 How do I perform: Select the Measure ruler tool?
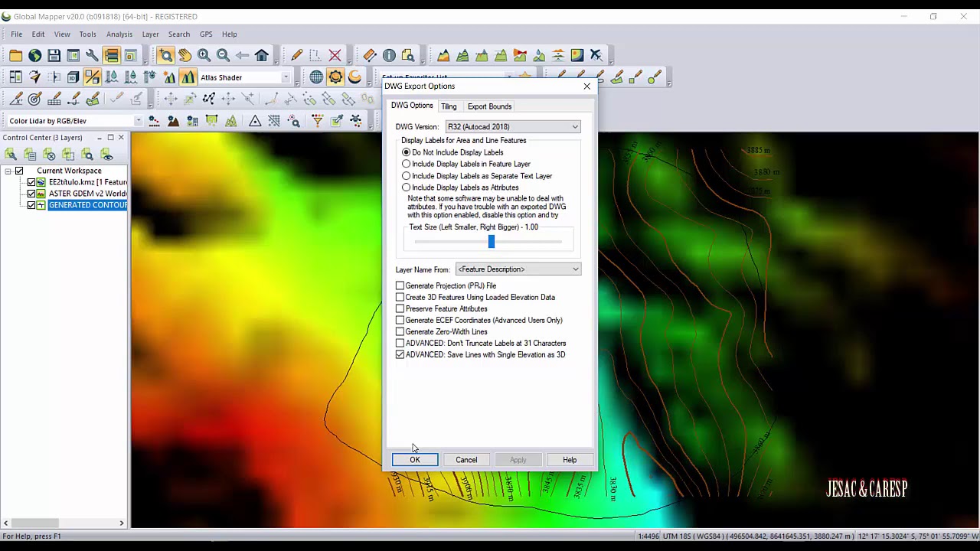pyautogui.click(x=370, y=55)
